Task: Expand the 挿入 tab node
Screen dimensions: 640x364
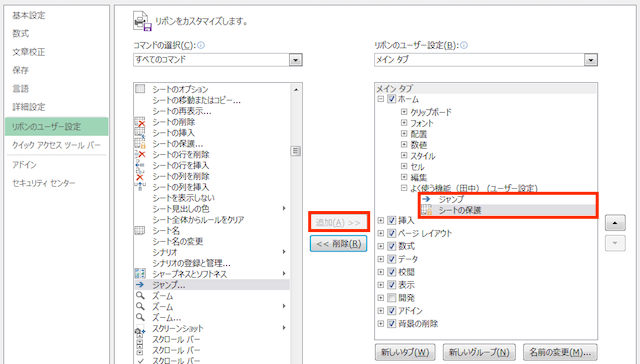Action: tap(380, 220)
